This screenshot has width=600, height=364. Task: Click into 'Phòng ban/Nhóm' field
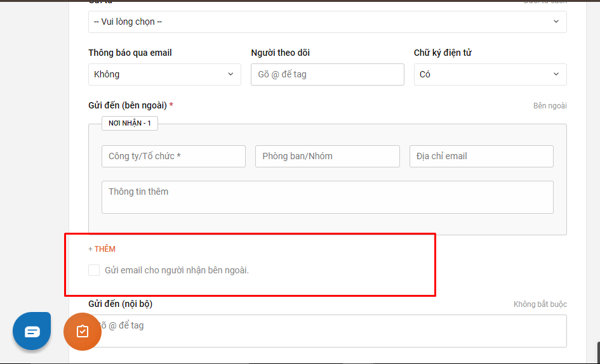click(x=328, y=157)
